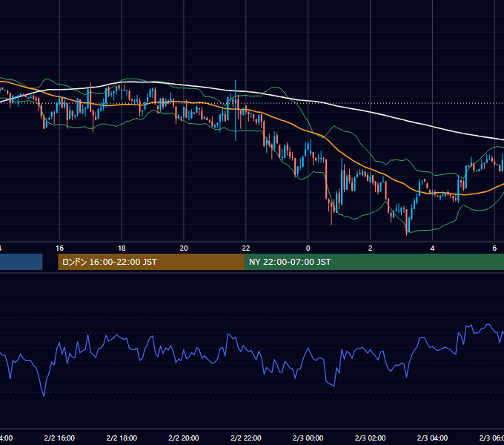504x445 pixels.
Task: Click the '2/3 02:00' oscillator time label
Action: tap(371, 438)
